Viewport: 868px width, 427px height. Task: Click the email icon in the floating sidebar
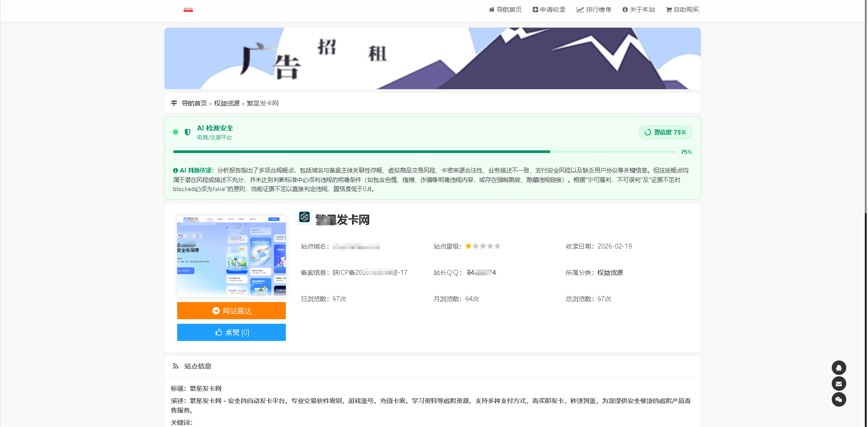pyautogui.click(x=839, y=384)
